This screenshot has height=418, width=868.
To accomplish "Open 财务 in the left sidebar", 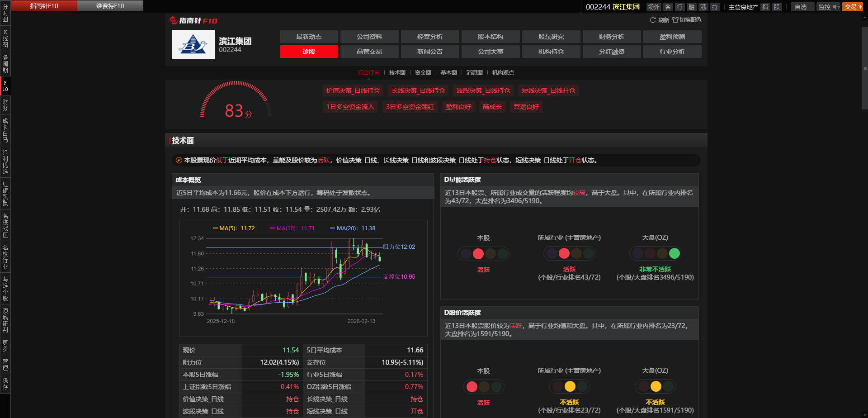I will point(5,105).
